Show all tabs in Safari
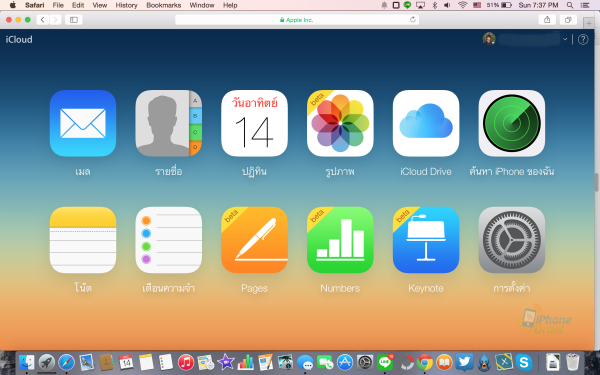The width and height of the screenshot is (600, 375). [x=568, y=20]
